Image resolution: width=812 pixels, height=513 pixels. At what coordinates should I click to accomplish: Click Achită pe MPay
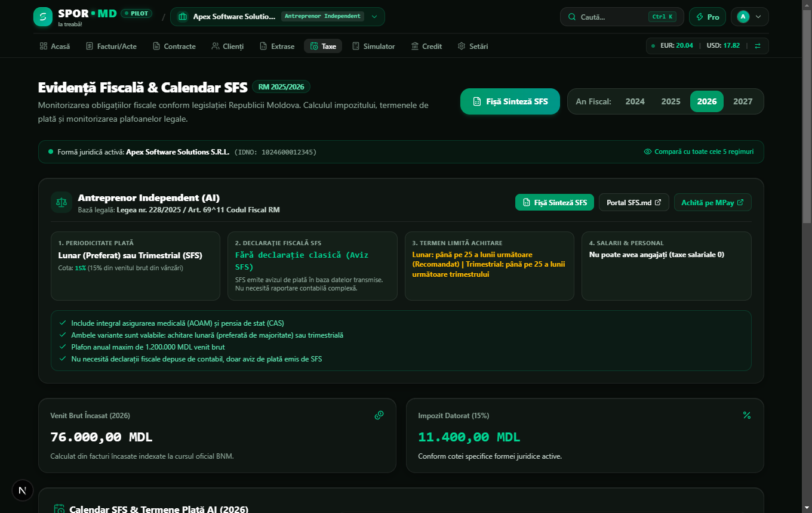pyautogui.click(x=713, y=202)
